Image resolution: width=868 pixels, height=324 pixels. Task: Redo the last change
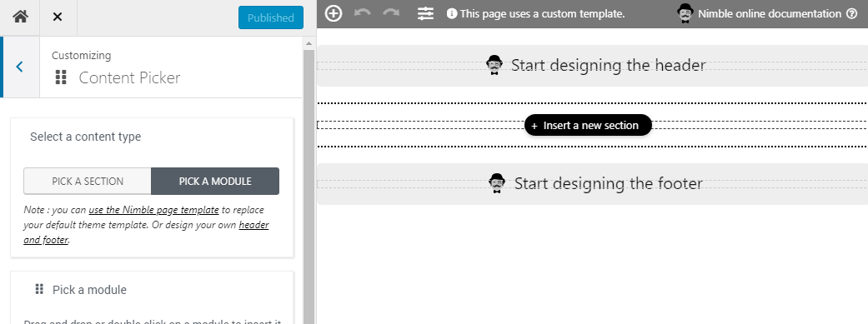click(391, 12)
